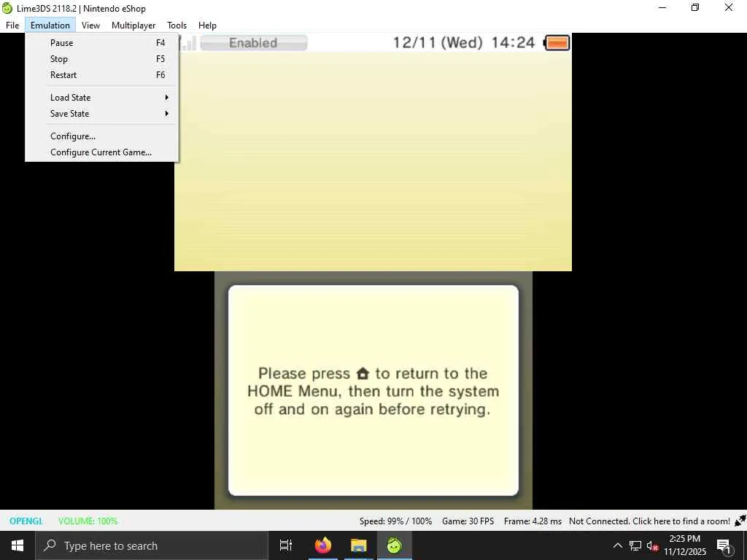Image resolution: width=747 pixels, height=560 pixels.
Task: Open Task View from the taskbar
Action: pyautogui.click(x=286, y=545)
